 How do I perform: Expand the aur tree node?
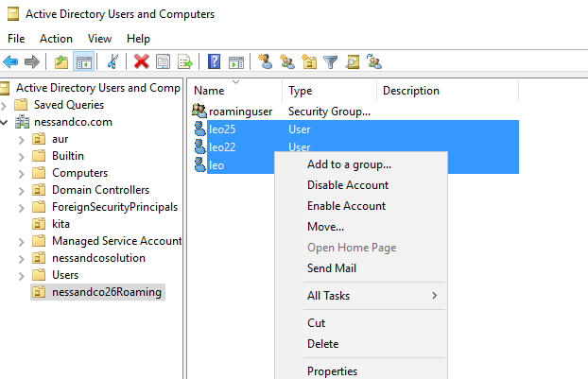pos(22,140)
